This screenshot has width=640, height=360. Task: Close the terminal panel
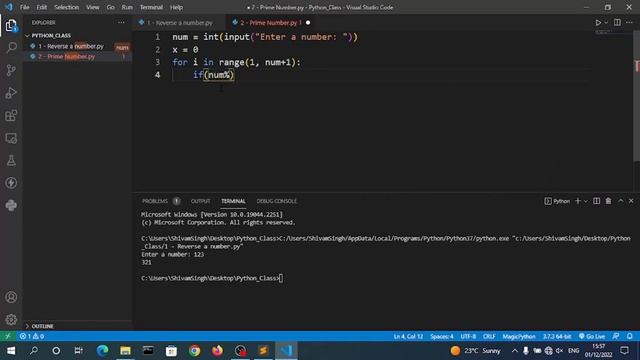point(631,201)
